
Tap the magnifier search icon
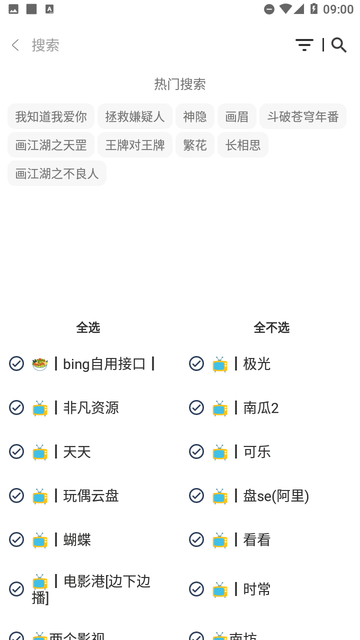[x=338, y=45]
